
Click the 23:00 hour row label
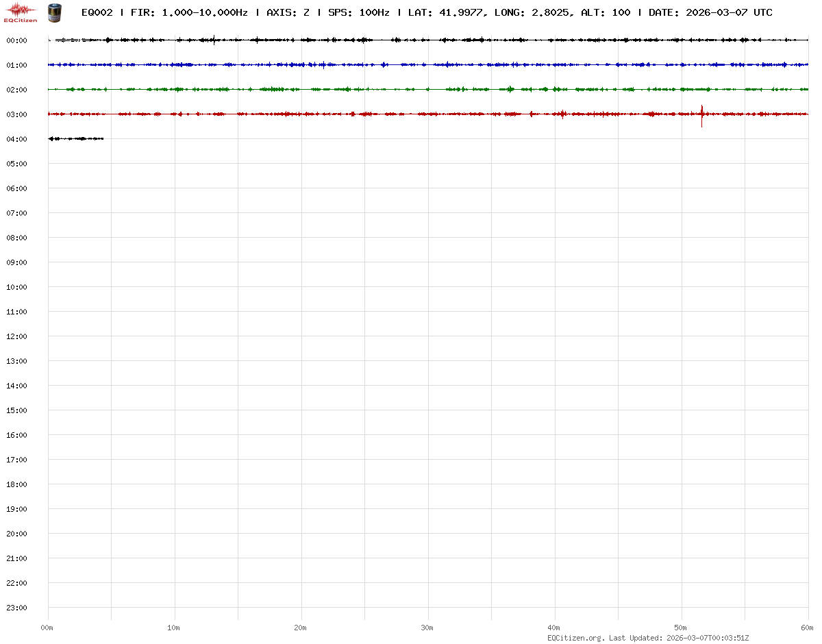(16, 608)
